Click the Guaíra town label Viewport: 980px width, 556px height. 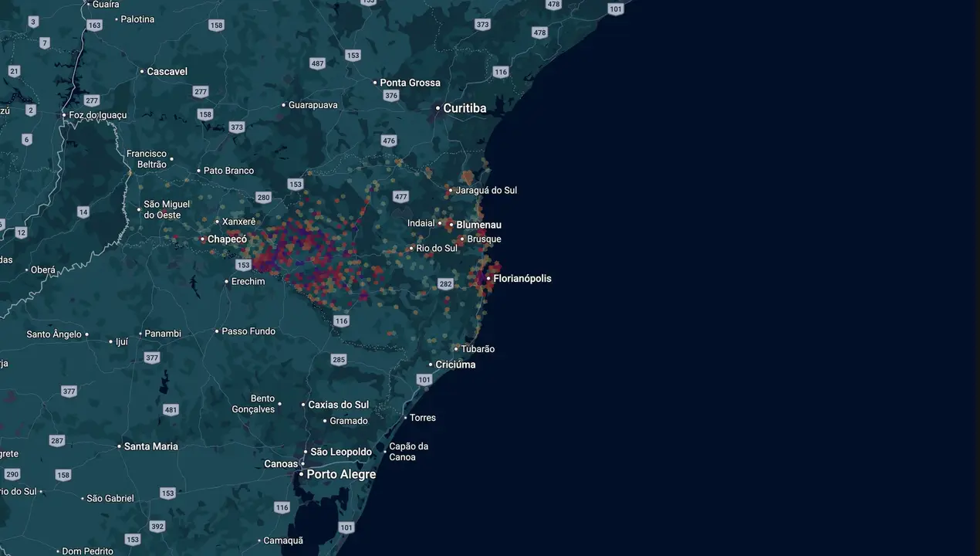click(105, 4)
